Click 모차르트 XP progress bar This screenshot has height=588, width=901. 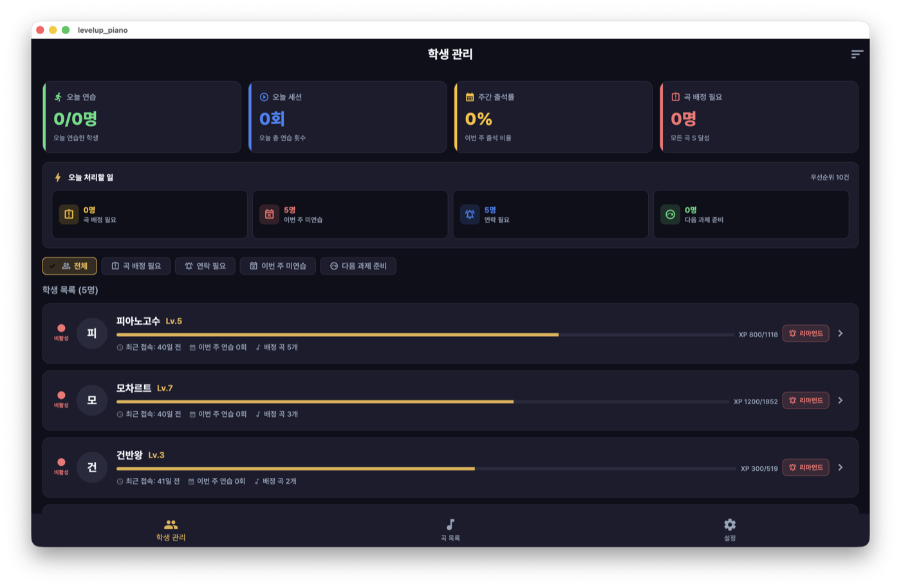(423, 401)
